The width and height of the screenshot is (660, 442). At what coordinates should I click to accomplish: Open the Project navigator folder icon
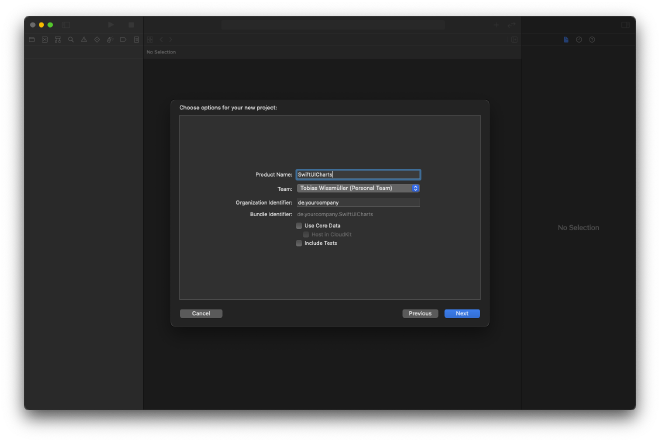(x=32, y=40)
